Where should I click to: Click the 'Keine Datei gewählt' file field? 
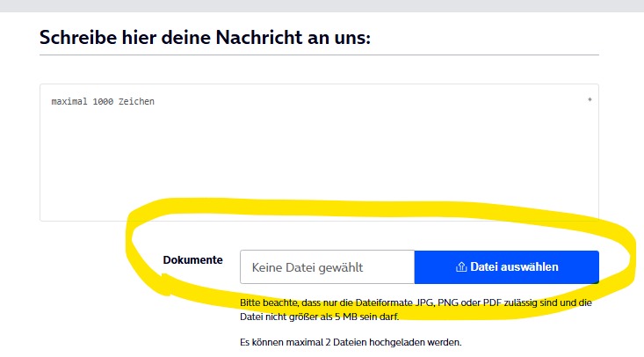[x=328, y=267]
